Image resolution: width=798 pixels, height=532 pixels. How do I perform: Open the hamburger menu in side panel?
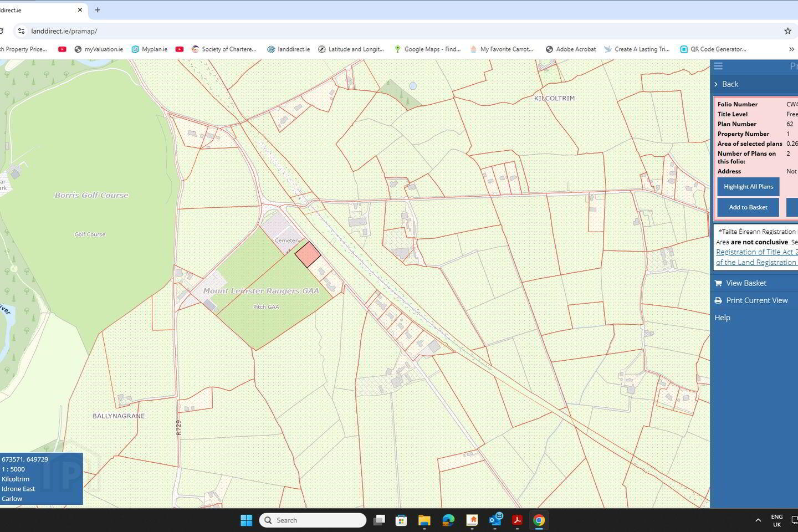(x=718, y=66)
